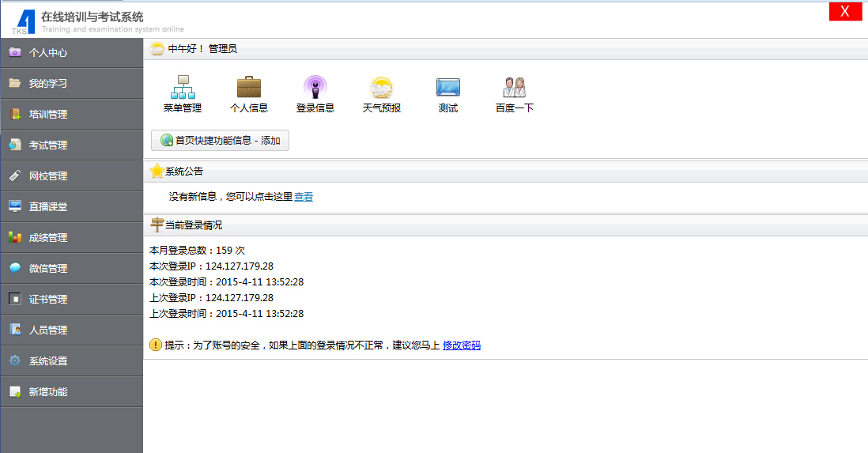The width and height of the screenshot is (868, 453).
Task: Click the bar chart icon beside 成绩管理
Action: [15, 238]
